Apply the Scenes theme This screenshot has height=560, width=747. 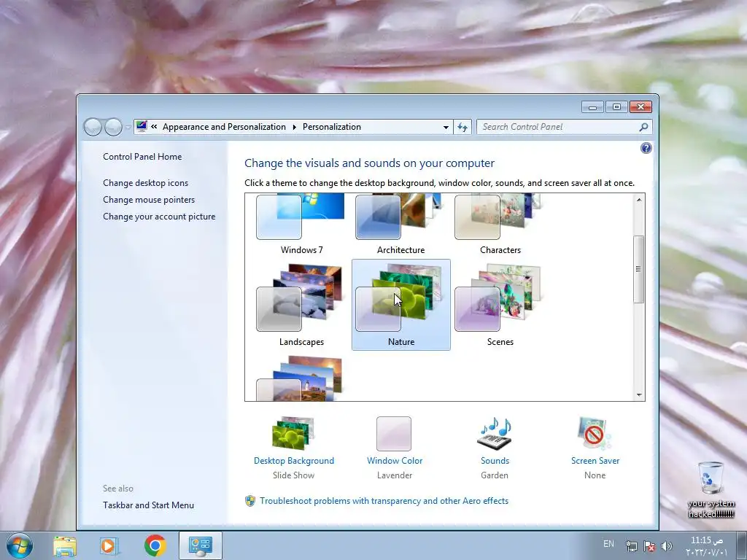pyautogui.click(x=500, y=305)
